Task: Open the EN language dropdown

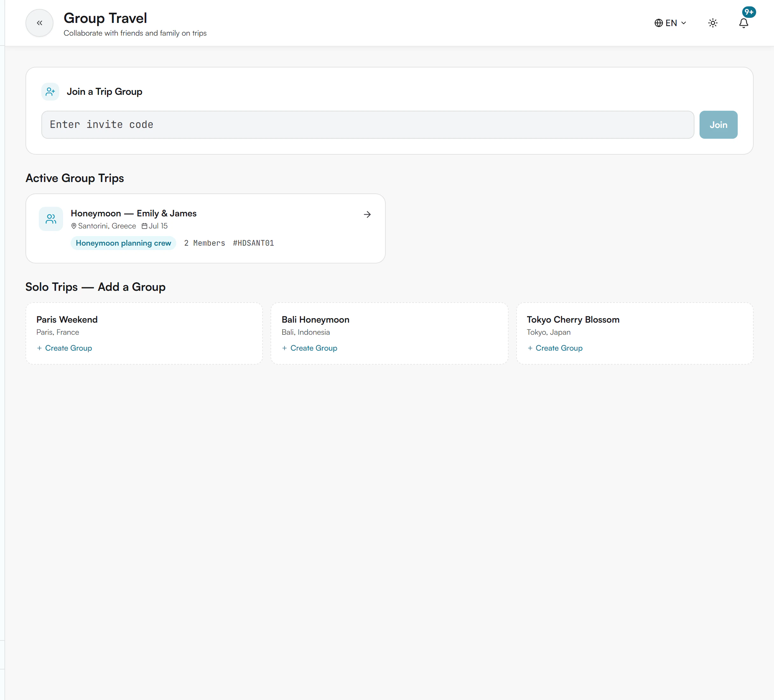Action: click(x=670, y=23)
